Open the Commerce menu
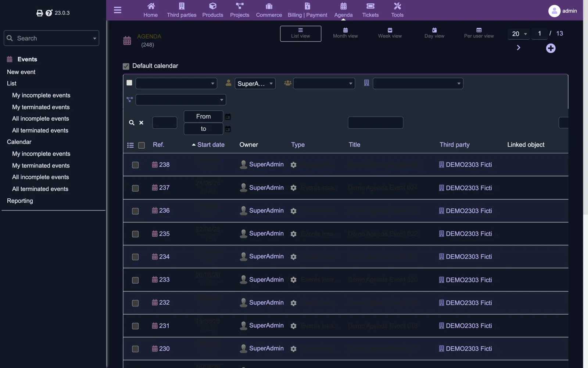 click(269, 10)
